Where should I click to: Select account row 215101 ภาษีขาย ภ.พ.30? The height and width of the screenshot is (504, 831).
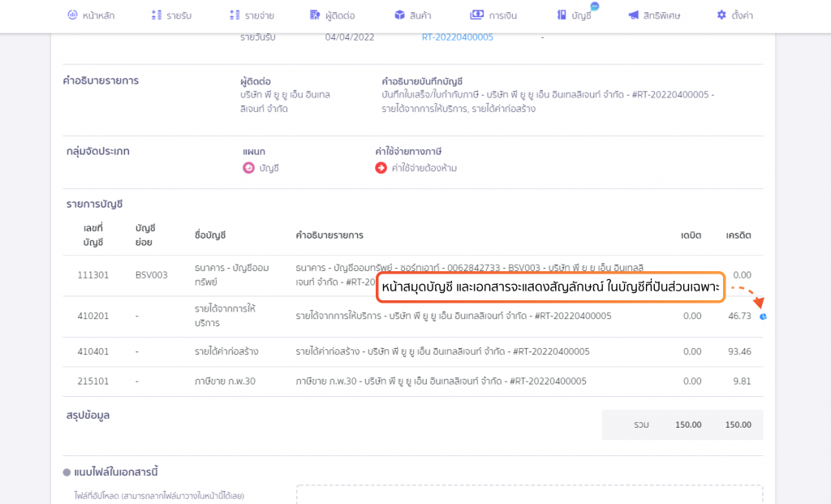coord(413,381)
